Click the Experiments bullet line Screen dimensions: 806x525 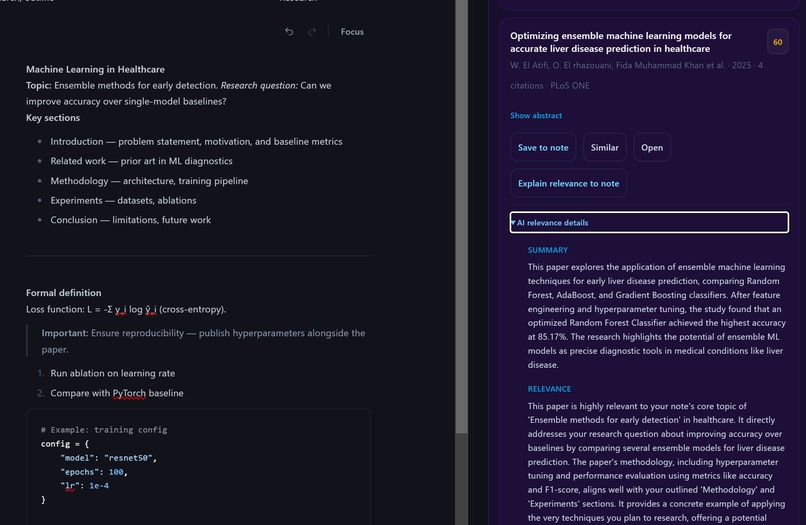[123, 201]
